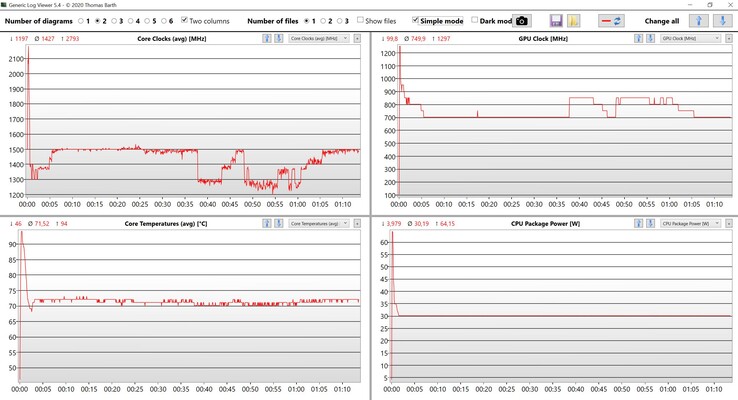Image resolution: width=738 pixels, height=400 pixels.
Task: Click up arrow icon on Core Temperatures diagram
Action: pyautogui.click(x=267, y=224)
